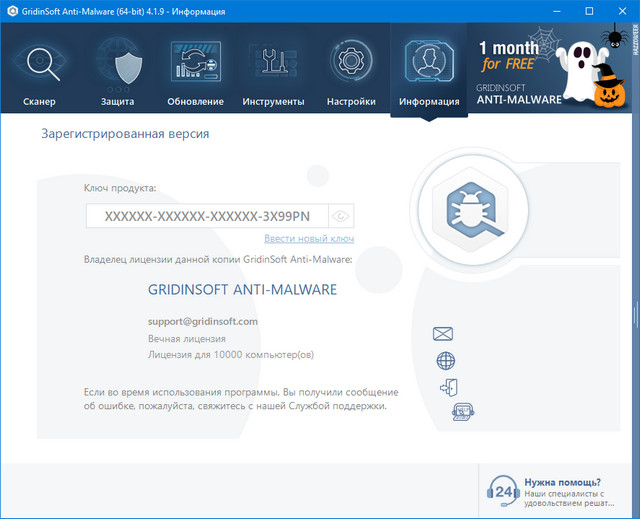
Task: Click the envelope email icon
Action: 443,334
